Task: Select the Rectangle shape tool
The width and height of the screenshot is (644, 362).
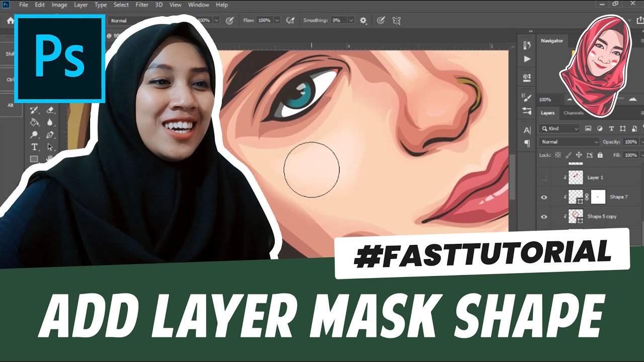Action: pos(34,159)
